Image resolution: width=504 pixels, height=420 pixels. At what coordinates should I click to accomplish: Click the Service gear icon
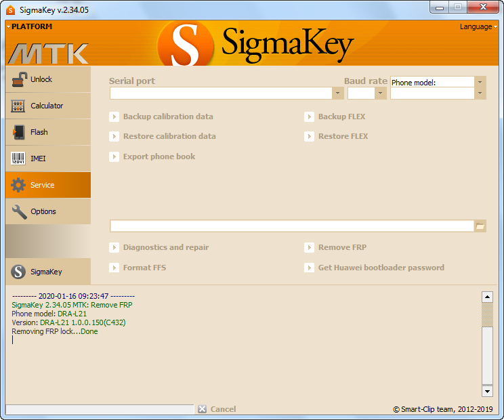[18, 185]
